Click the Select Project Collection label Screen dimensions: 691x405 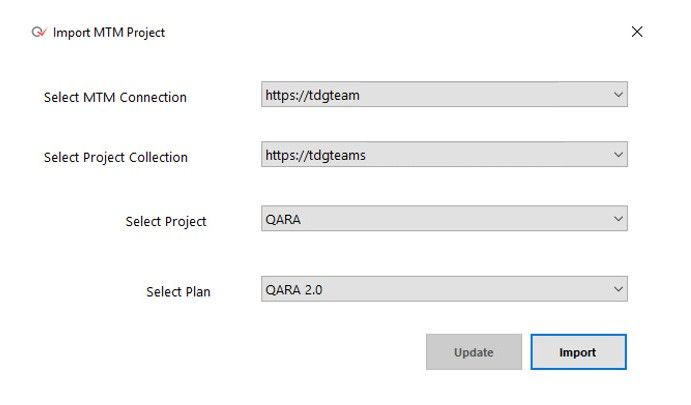click(x=115, y=157)
